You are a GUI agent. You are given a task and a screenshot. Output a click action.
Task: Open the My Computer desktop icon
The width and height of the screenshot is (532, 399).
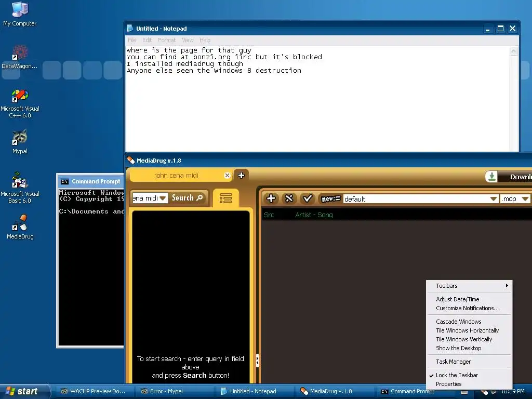tap(20, 14)
